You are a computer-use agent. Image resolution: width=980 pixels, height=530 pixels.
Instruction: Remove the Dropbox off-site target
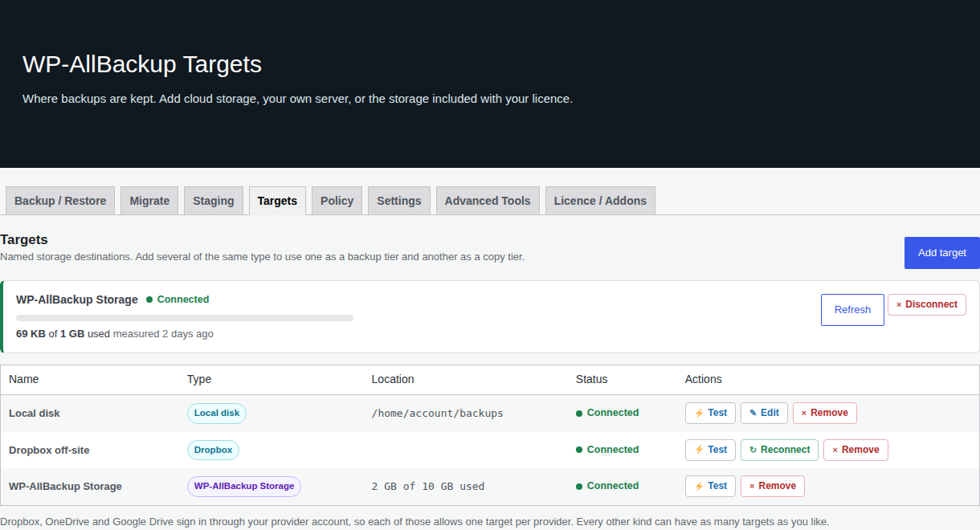click(x=855, y=450)
